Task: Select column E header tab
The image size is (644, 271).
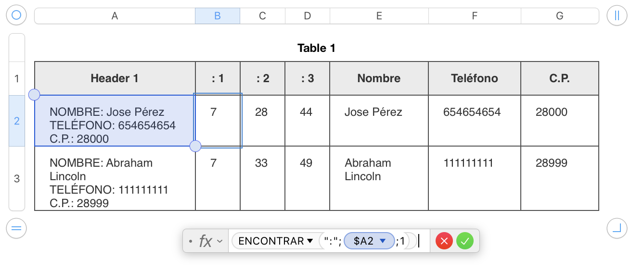Action: [x=379, y=16]
